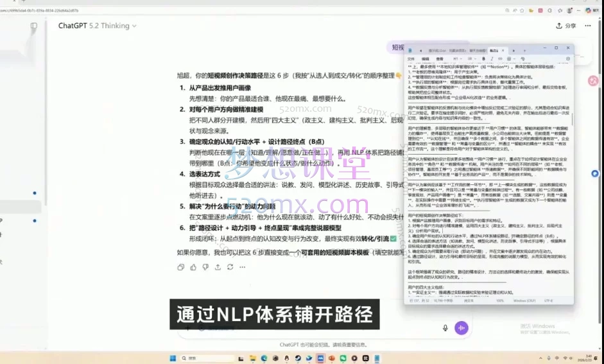Switch to the third Notepad tab

tap(478, 51)
